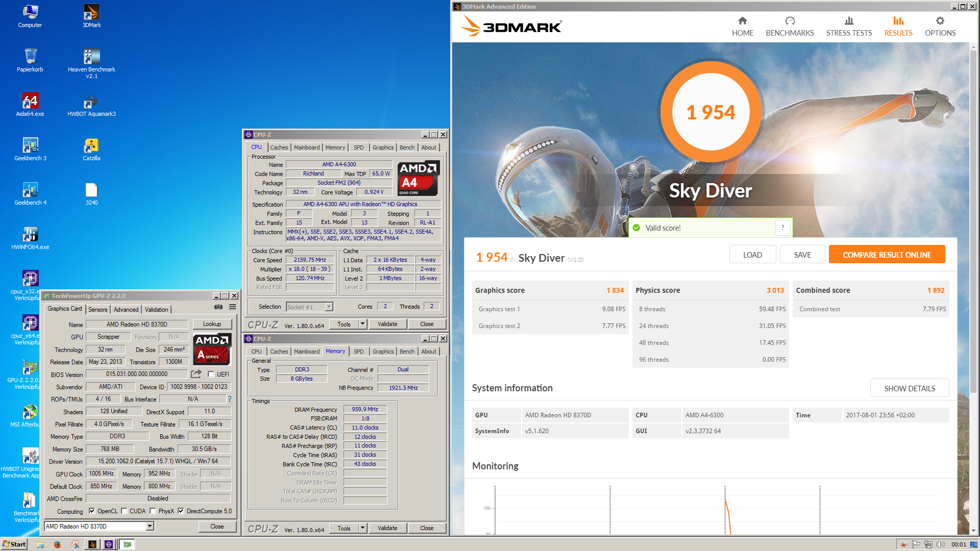
Task: Open Mainboard tab in upper CPU-Z window
Action: tap(307, 147)
